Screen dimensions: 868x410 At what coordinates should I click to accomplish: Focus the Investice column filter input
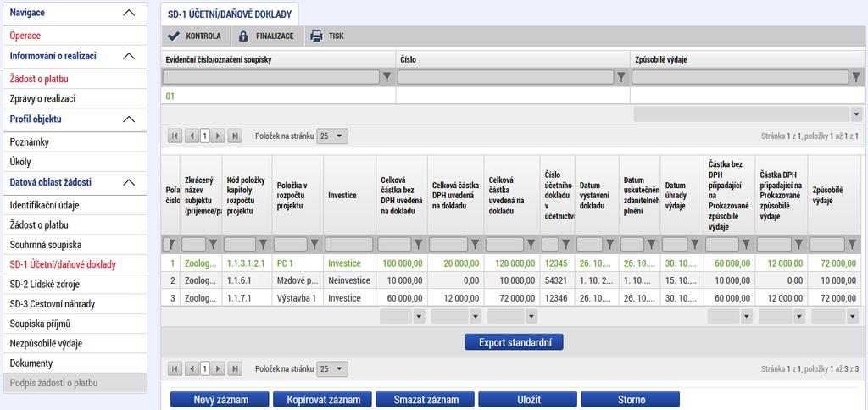click(x=348, y=244)
